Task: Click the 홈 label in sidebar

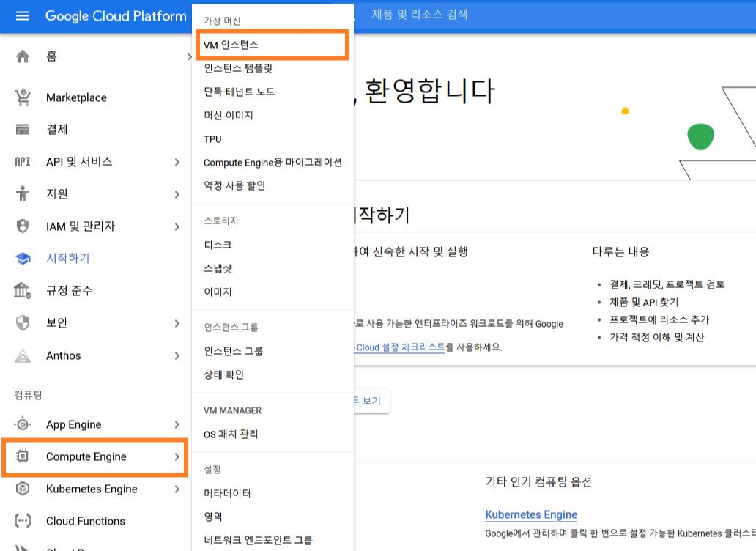Action: (51, 56)
